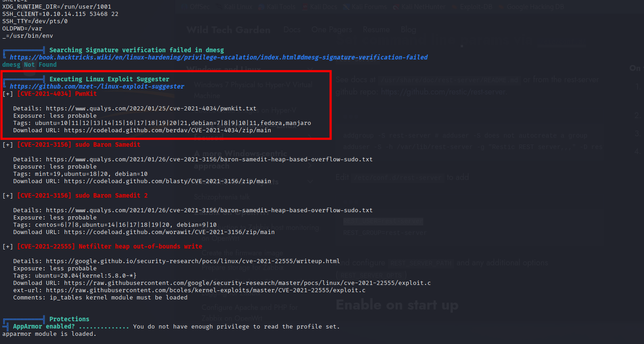The width and height of the screenshot is (644, 344).
Task: Open the Kali Docs bookmark
Action: tap(320, 7)
